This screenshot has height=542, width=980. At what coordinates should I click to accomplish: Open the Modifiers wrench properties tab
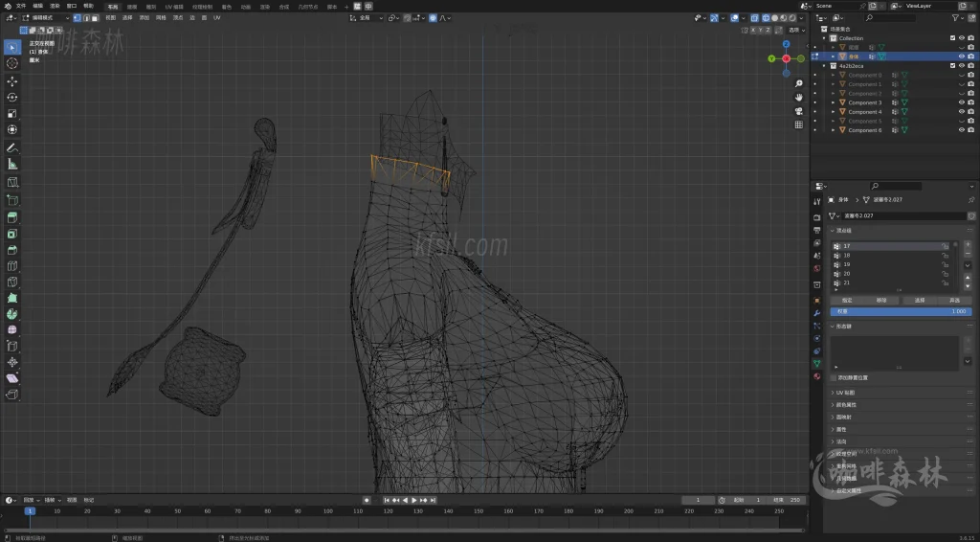coord(817,313)
